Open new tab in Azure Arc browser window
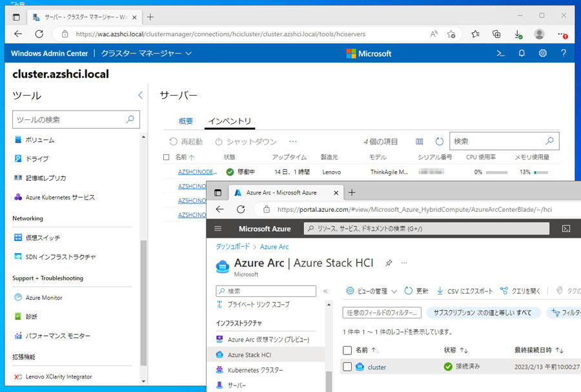The image size is (581, 392). [352, 192]
